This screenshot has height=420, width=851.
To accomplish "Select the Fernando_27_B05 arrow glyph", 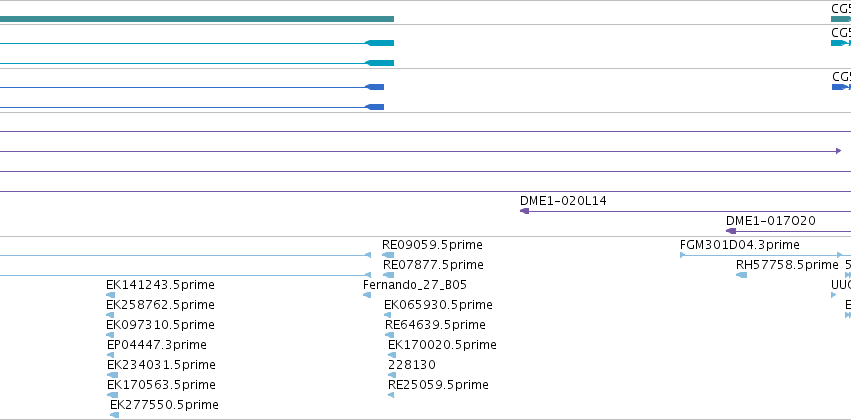I will point(367,295).
